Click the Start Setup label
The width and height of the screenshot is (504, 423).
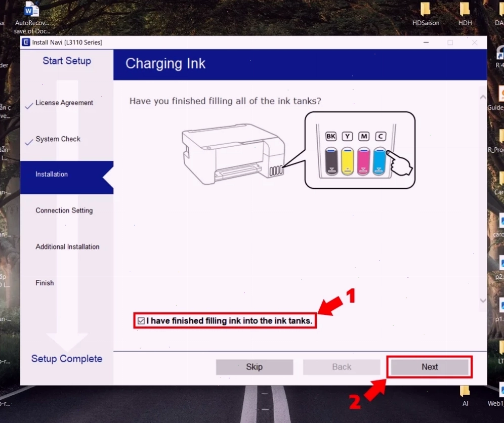(67, 61)
